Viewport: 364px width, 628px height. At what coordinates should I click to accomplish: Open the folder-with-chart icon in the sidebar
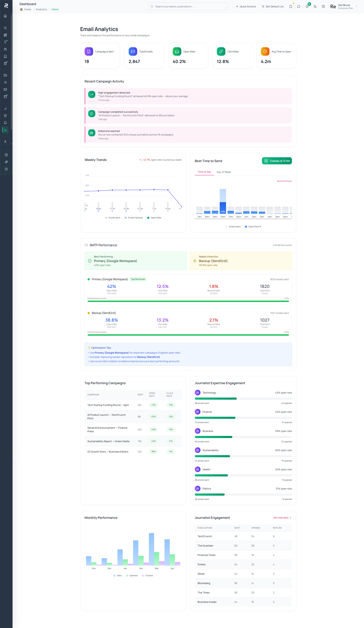5,75
